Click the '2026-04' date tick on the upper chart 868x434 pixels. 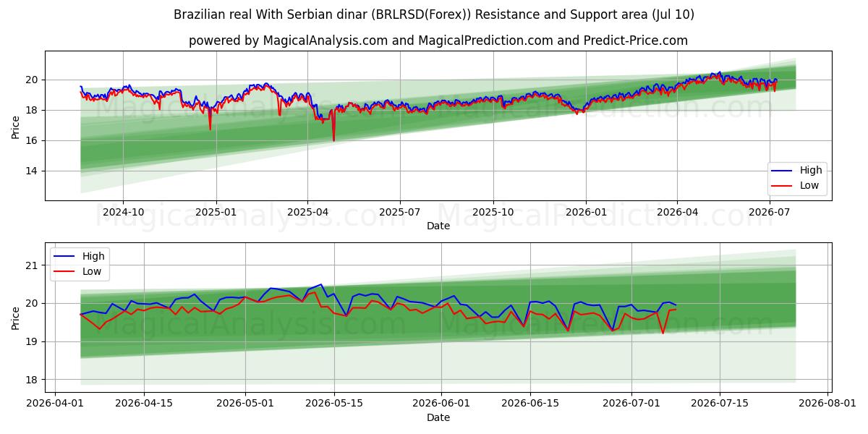[677, 212]
